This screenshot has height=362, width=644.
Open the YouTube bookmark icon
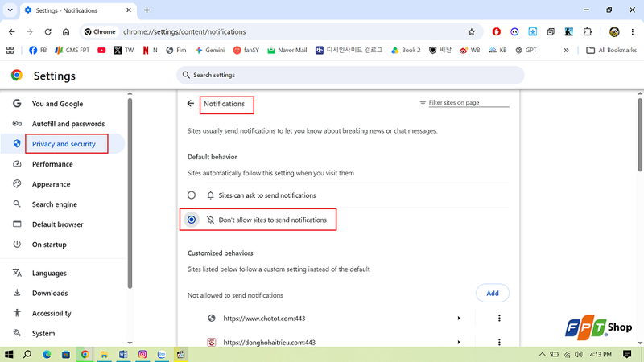coord(101,50)
